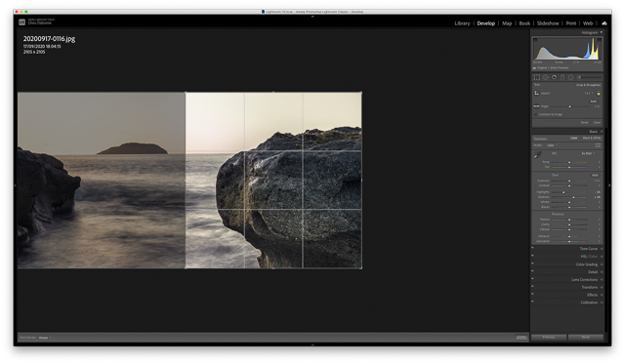Image resolution: width=625 pixels, height=364 pixels.
Task: Toggle the Lens Corrections panel switch
Action: (x=532, y=279)
